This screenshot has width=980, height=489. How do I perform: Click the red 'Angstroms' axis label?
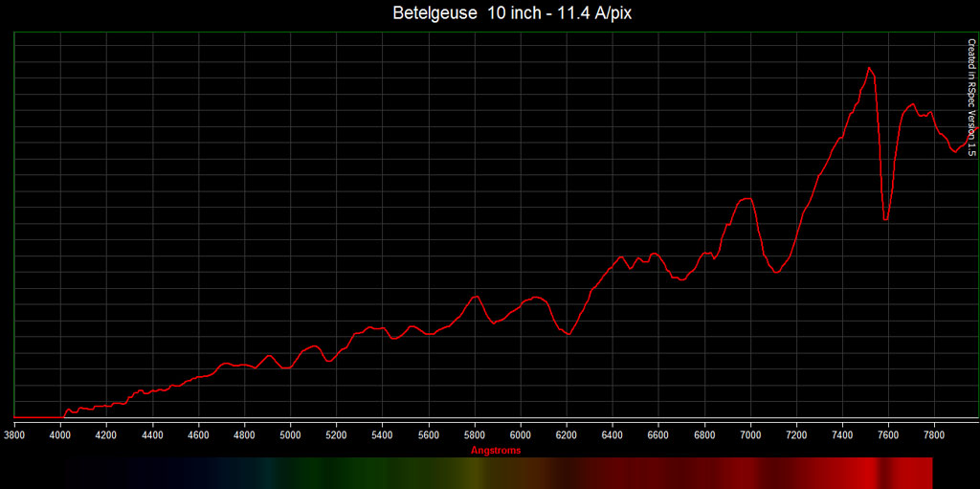click(497, 450)
